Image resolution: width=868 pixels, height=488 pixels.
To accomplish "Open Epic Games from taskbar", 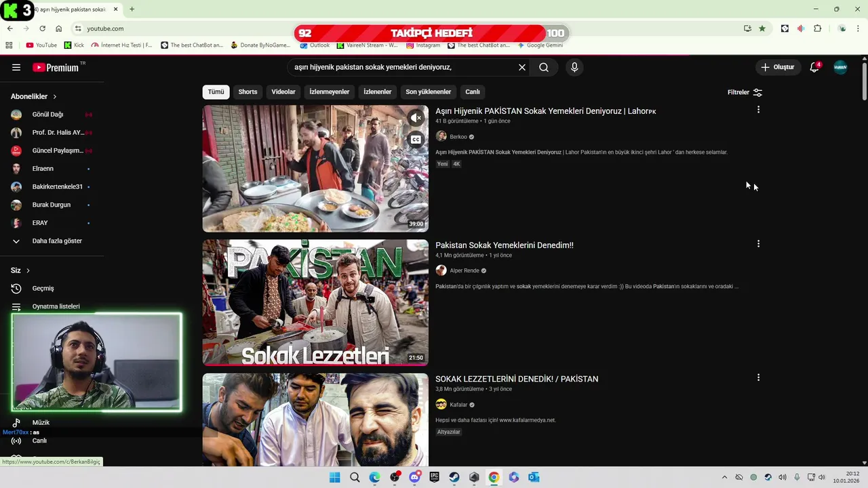I will click(x=435, y=477).
